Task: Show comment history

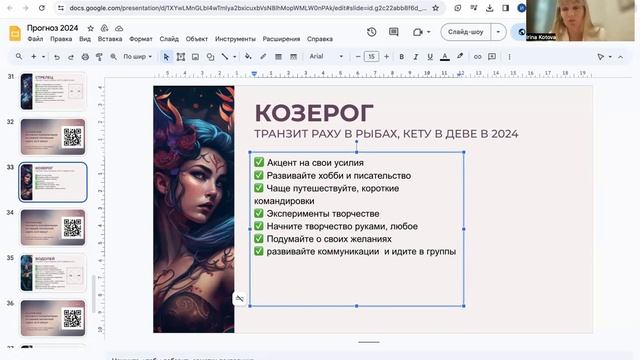Action: coord(393,32)
